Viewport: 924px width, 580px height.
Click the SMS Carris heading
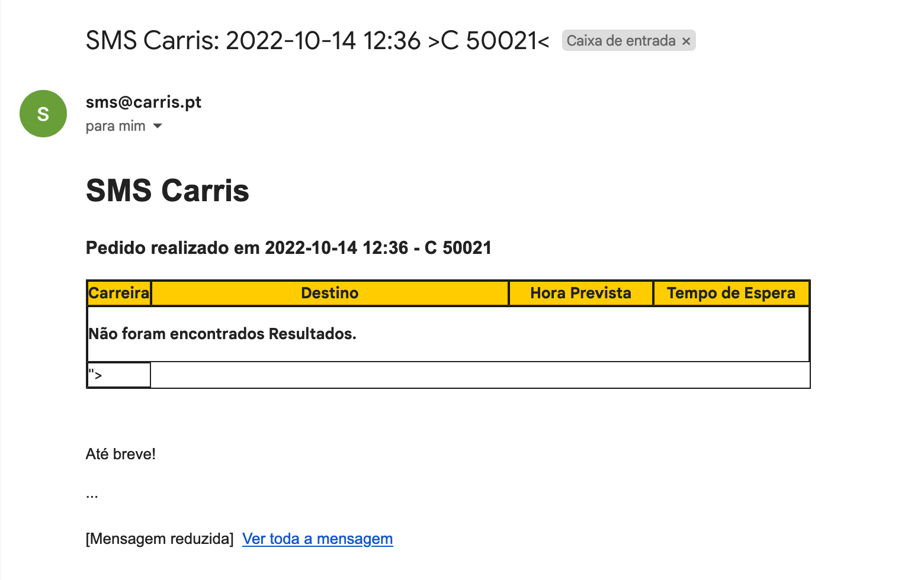point(168,191)
